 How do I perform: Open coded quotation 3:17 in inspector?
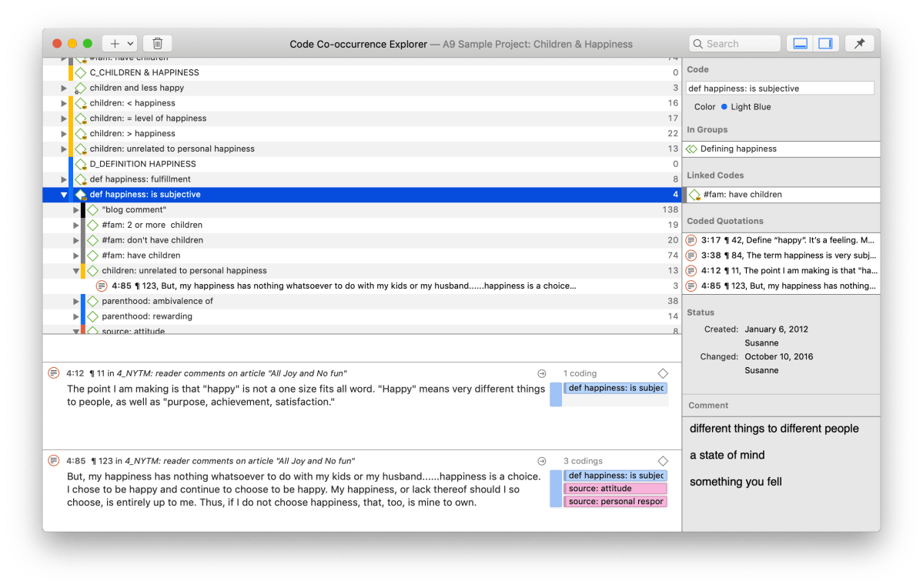coord(781,240)
